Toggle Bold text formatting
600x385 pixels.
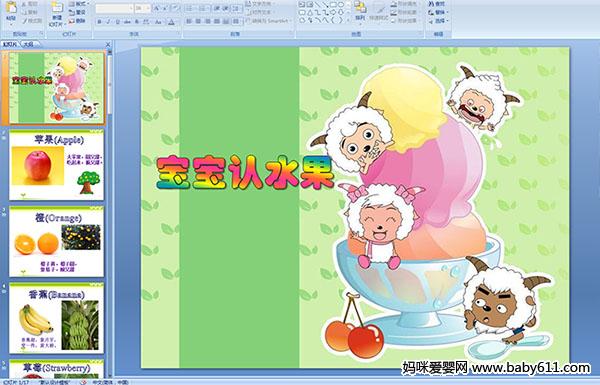point(100,22)
